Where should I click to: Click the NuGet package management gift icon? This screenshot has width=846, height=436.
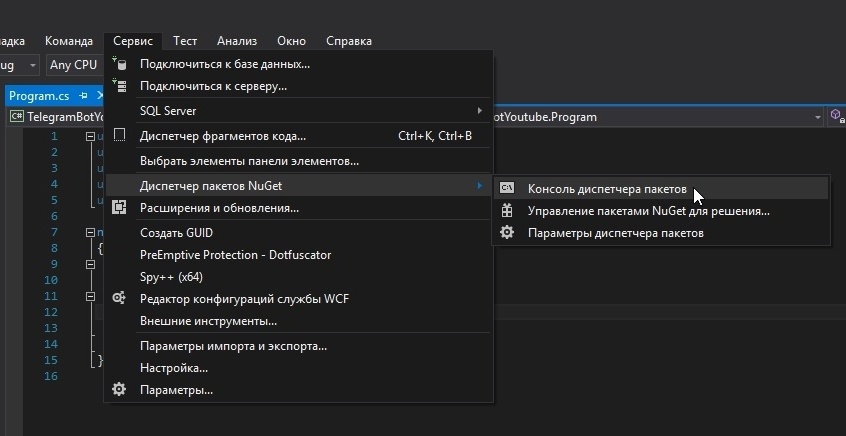pos(507,210)
